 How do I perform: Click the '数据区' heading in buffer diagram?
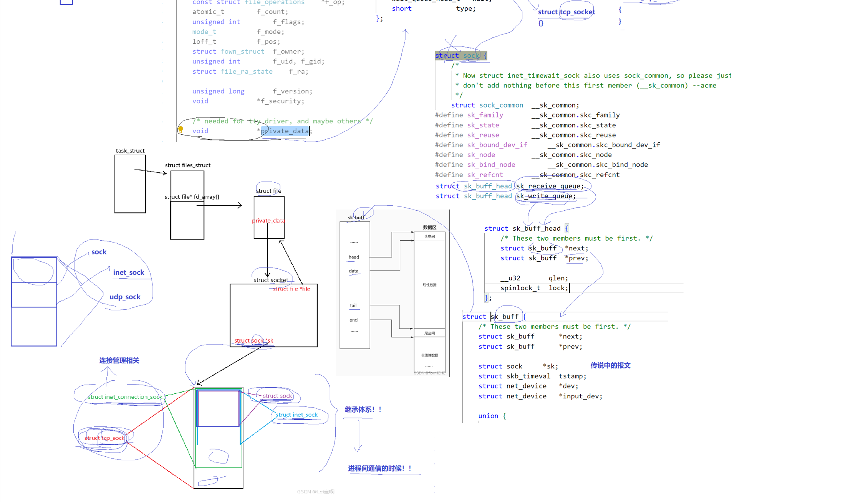coord(429,228)
